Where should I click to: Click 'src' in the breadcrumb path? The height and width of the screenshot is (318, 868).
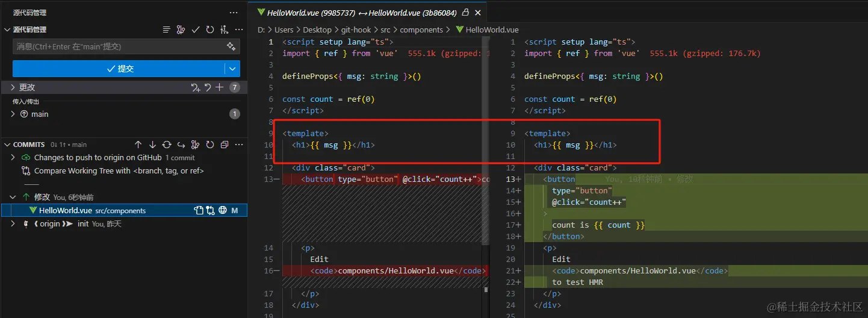[385, 30]
